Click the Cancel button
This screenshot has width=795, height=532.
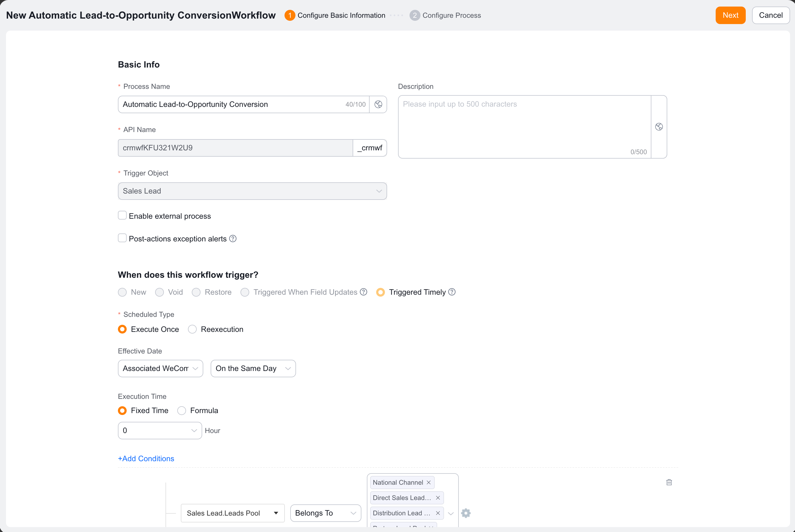click(771, 15)
